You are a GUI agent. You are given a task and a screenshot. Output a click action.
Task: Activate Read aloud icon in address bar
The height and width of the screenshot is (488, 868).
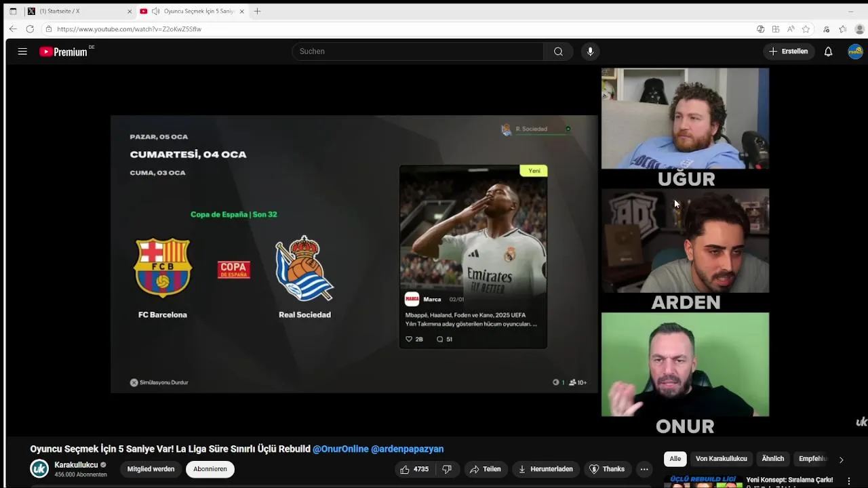click(791, 29)
